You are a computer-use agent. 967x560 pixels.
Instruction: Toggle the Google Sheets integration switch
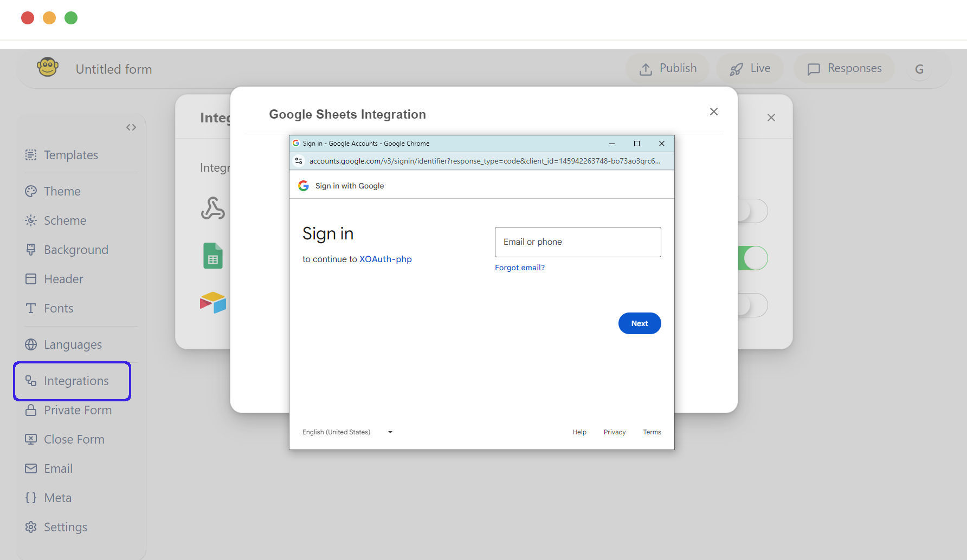point(752,258)
